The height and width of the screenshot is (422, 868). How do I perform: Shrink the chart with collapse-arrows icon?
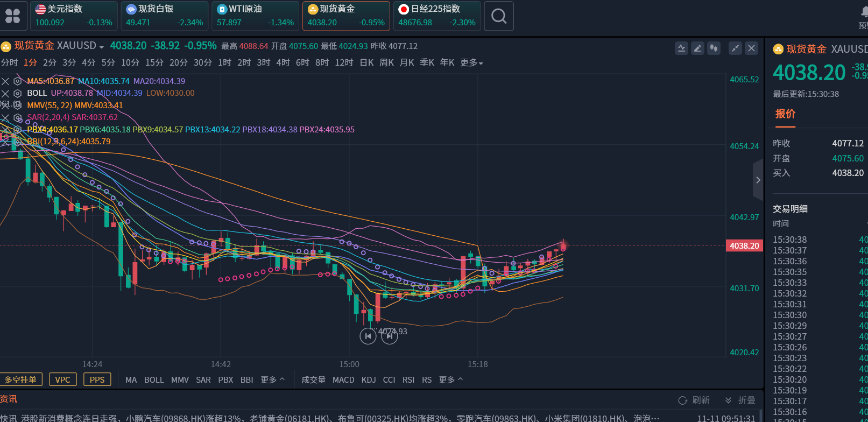[x=735, y=48]
